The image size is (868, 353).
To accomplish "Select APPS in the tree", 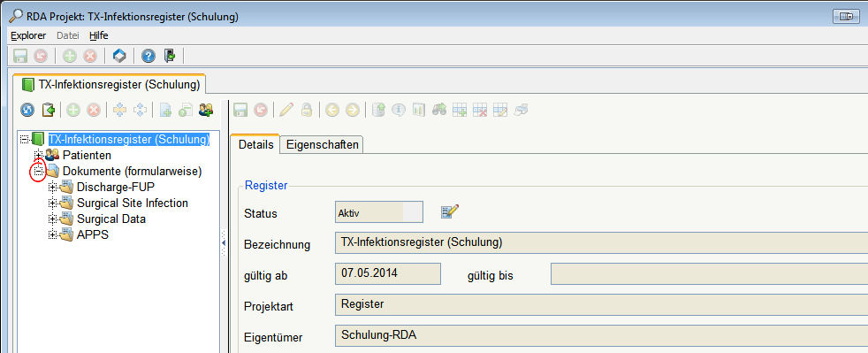I will (93, 235).
